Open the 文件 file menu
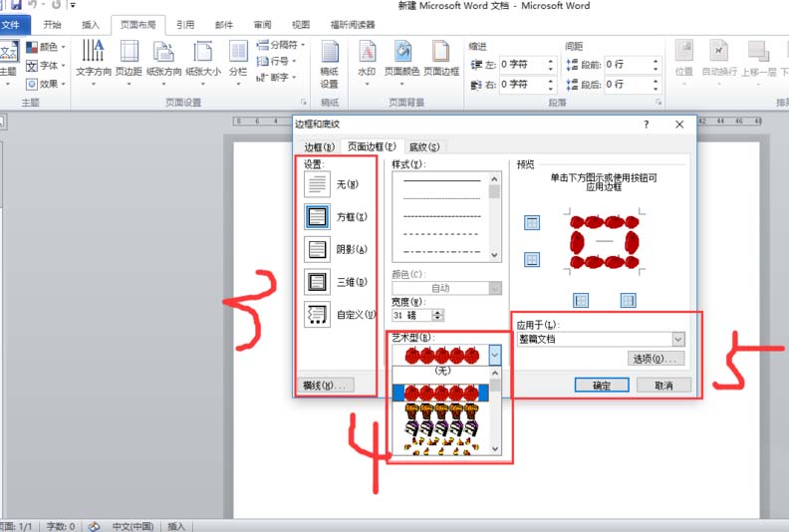This screenshot has height=532, width=789. click(13, 25)
